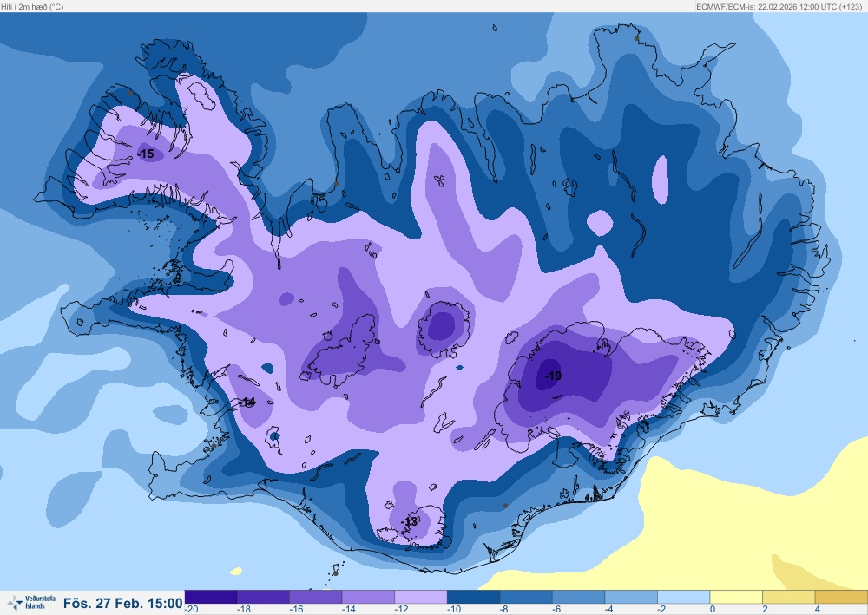This screenshot has height=615, width=868.
Task: Click the -16 legend scale label
Action: pos(296,610)
